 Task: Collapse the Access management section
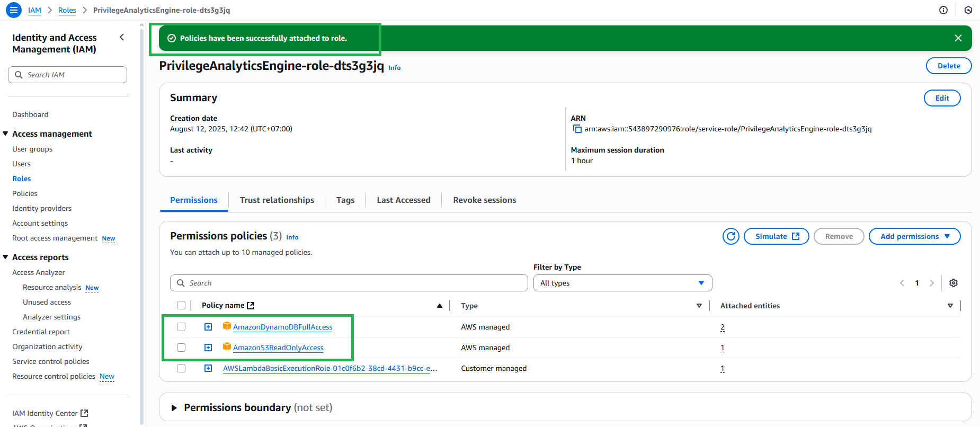5,134
